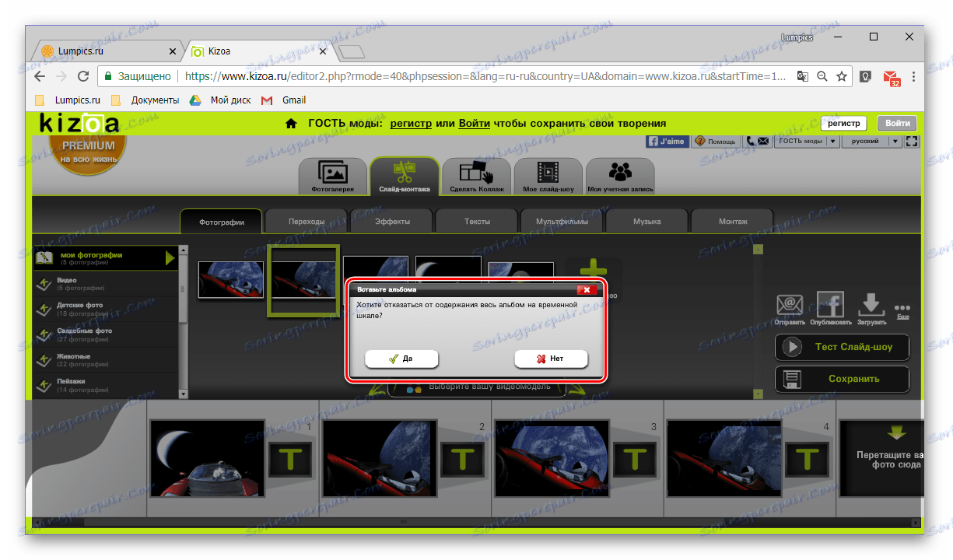Switch to the Музыка tab
This screenshot has height=560, width=953.
pyautogui.click(x=647, y=222)
